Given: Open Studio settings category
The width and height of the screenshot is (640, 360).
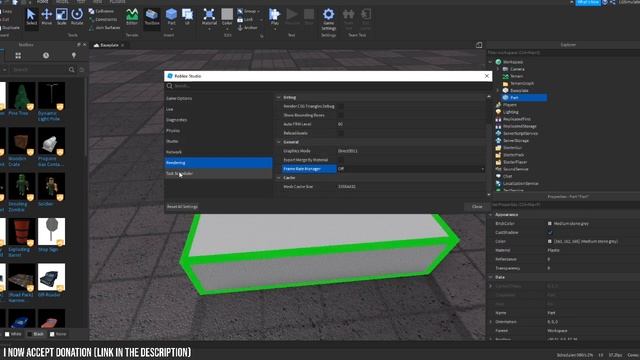Looking at the screenshot, I should (172, 141).
